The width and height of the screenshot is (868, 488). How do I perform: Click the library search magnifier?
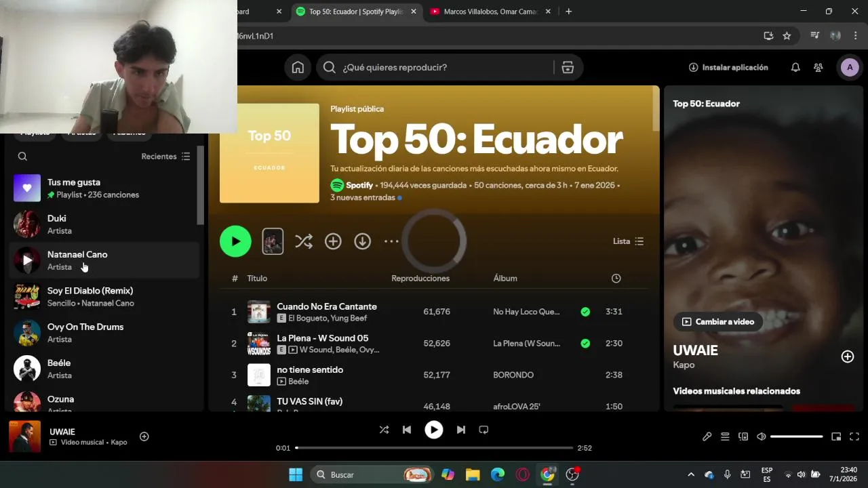click(x=22, y=157)
